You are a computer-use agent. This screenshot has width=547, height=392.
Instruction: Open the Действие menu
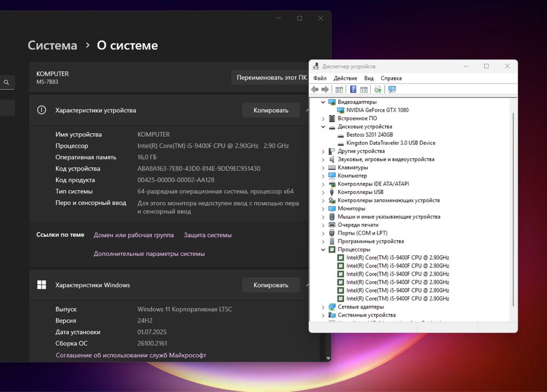345,78
